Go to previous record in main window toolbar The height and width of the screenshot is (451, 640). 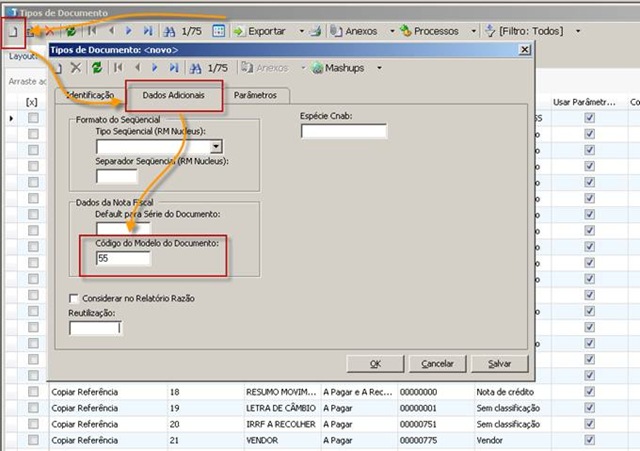[x=111, y=31]
